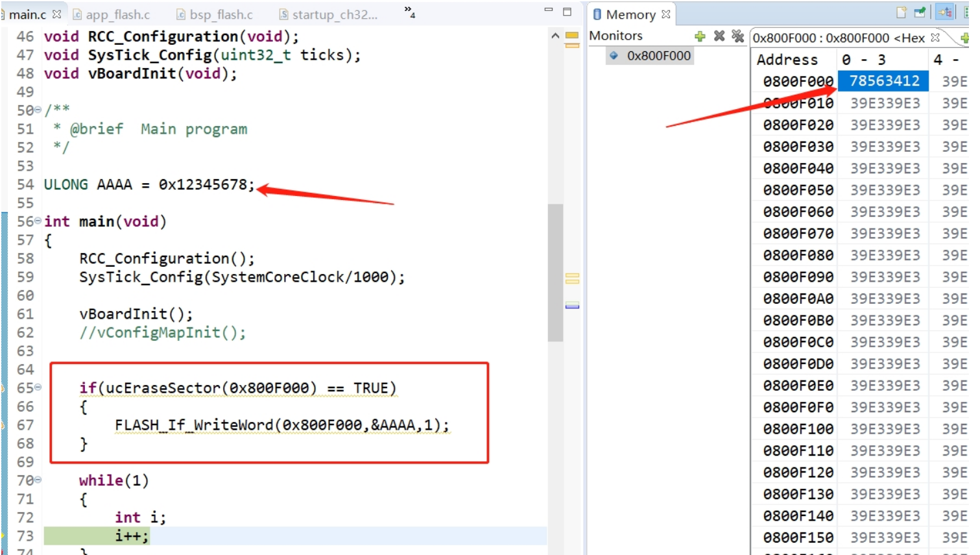980x555 pixels.
Task: Close the 0x800F000 Hex rendering tab
Action: pos(935,38)
